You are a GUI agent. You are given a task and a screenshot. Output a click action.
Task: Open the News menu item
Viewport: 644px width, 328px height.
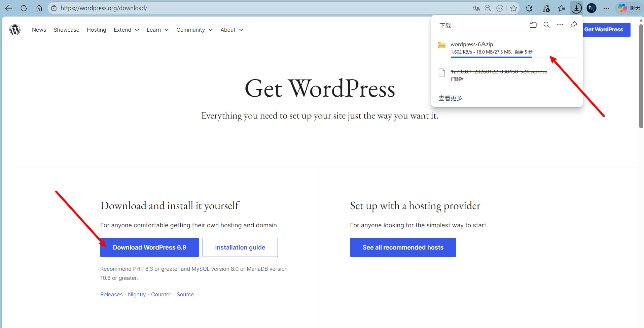[39, 30]
